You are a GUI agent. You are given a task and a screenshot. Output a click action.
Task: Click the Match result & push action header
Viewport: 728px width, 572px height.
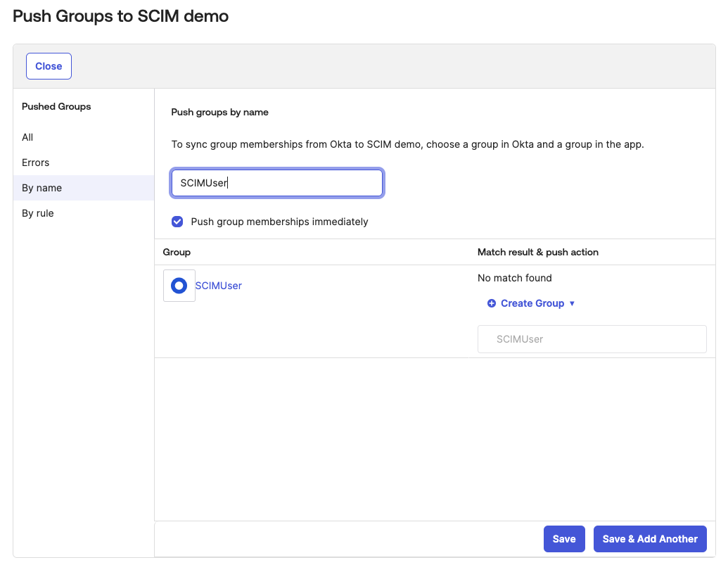pyautogui.click(x=538, y=252)
